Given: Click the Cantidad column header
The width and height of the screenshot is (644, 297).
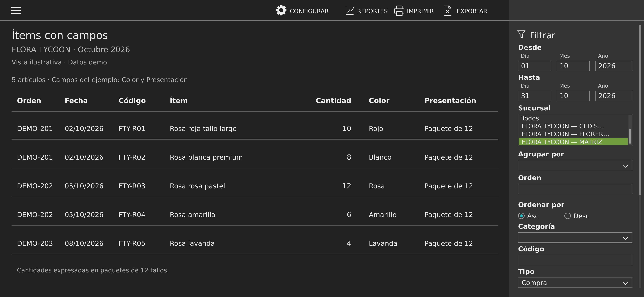Looking at the screenshot, I should click(x=333, y=101).
